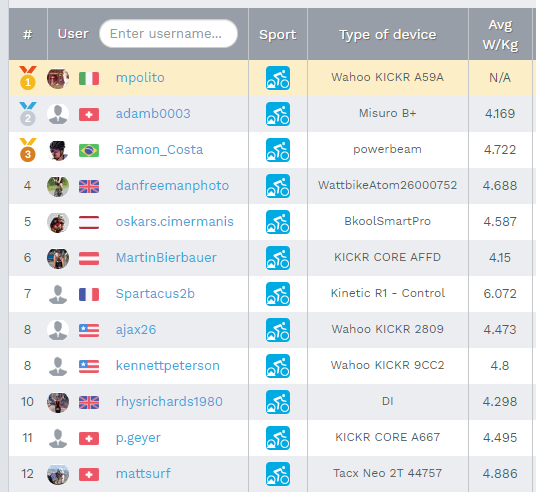Screen dimensions: 536x492
Task: Open adamb0003's user profile link
Action: point(153,114)
